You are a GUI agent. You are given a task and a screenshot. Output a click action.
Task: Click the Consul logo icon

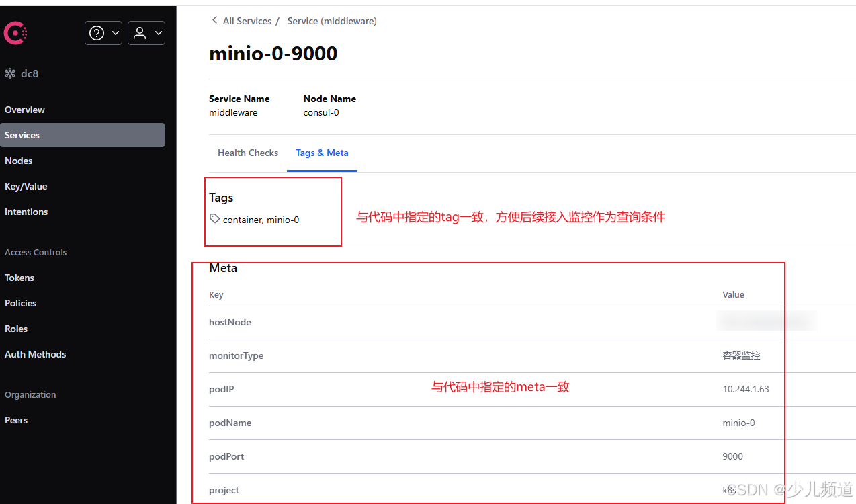[x=15, y=33]
